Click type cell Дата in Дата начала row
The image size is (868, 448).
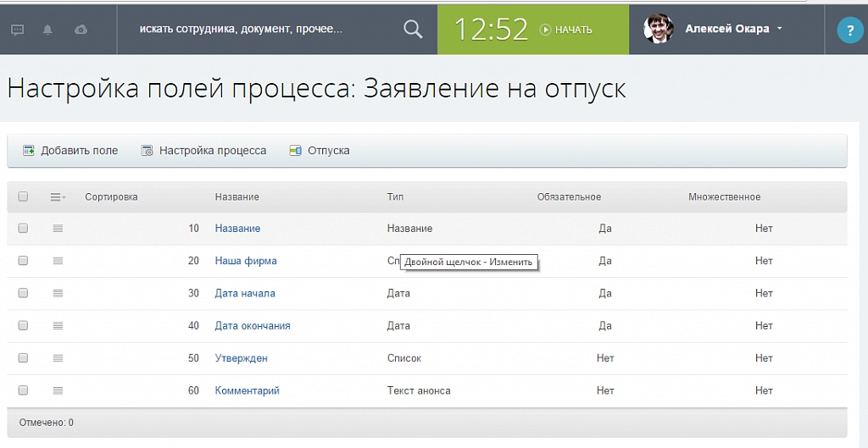[398, 293]
